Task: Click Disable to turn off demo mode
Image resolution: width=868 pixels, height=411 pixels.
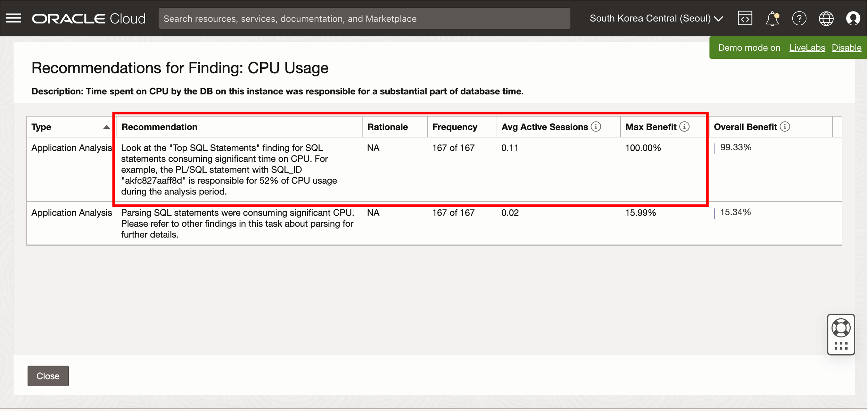Action: (846, 48)
